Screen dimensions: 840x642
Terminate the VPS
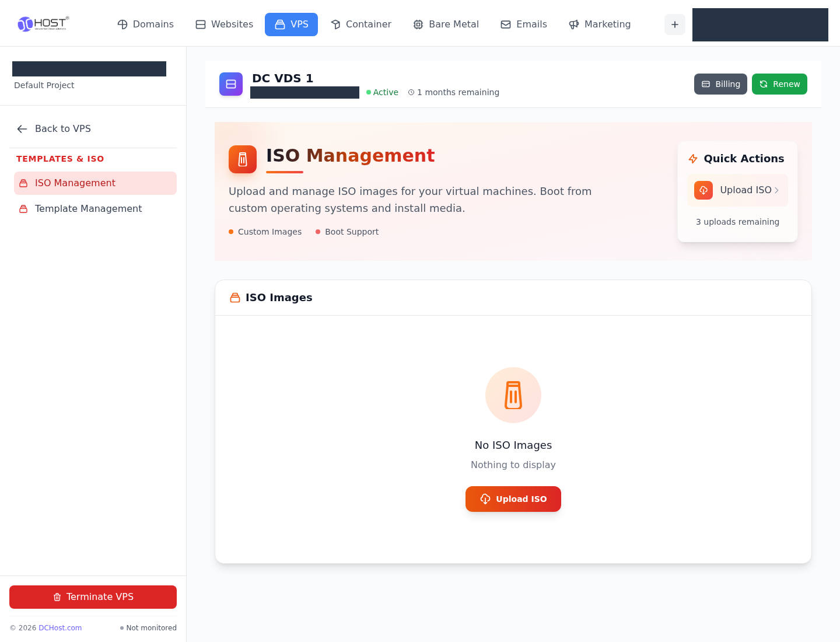pos(93,597)
